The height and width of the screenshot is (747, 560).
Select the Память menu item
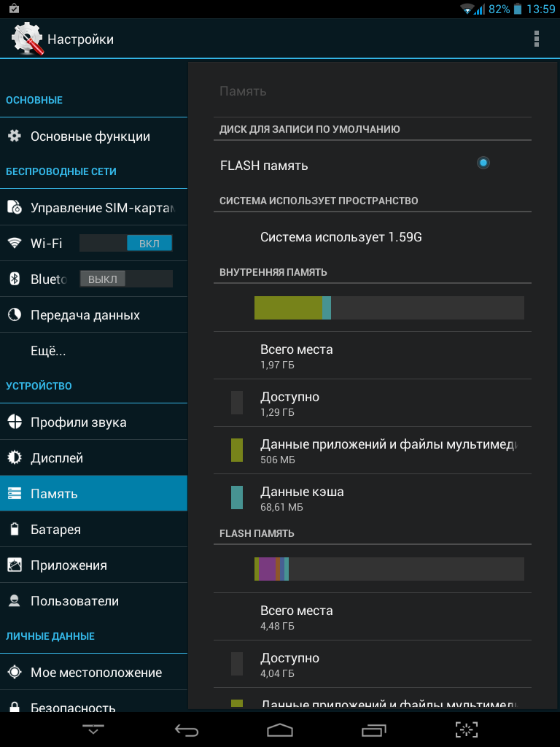coord(93,494)
